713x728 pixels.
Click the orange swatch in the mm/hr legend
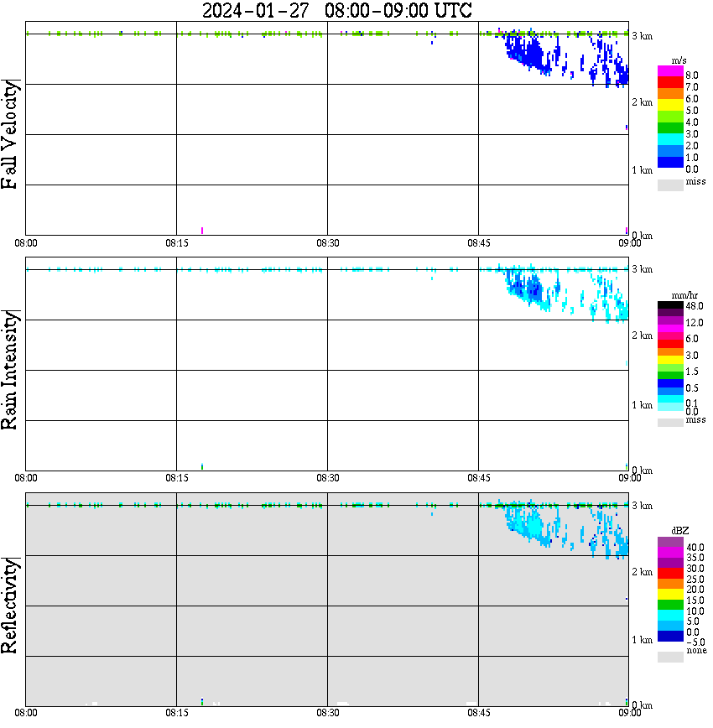point(670,352)
